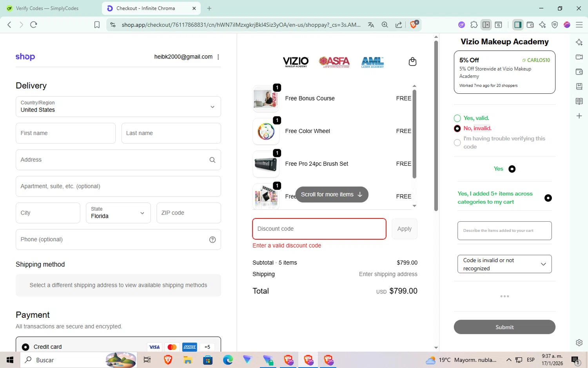Image resolution: width=588 pixels, height=368 pixels.
Task: Click the Free Color Wheel thumbnail
Action: 266,131
